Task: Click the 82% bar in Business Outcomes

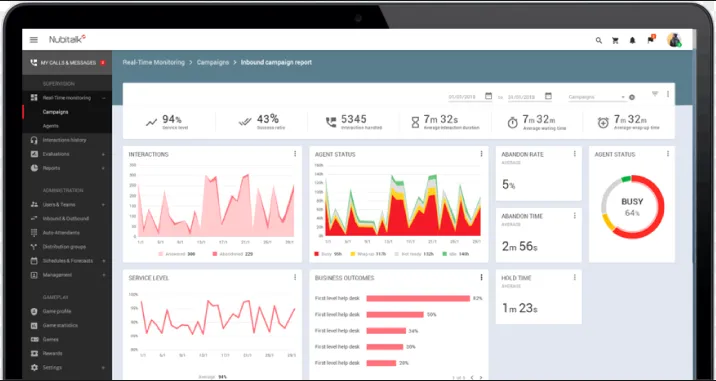Action: [x=418, y=298]
